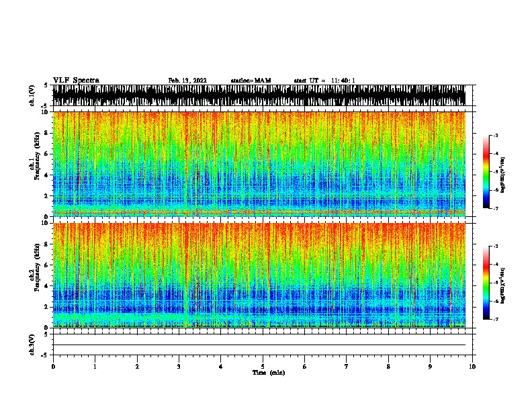
Task: Click the ch.1 colorbar 'log(PSD)' label
Action: [x=503, y=175]
